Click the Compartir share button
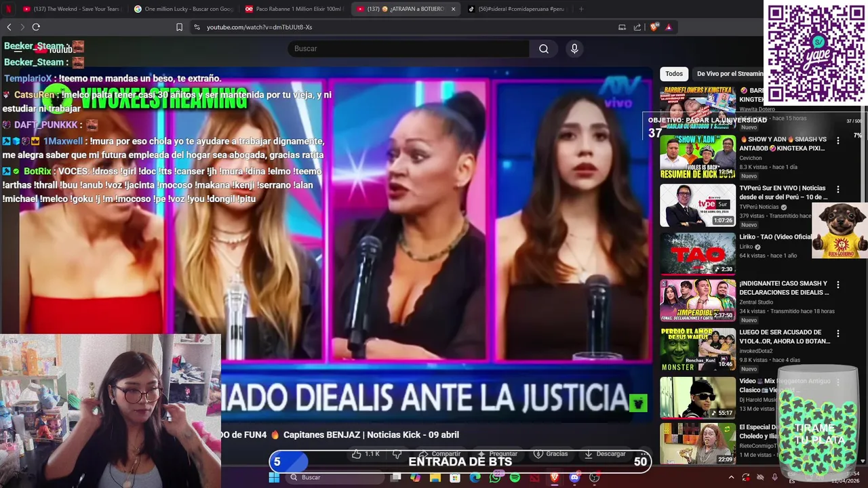The width and height of the screenshot is (868, 488). [439, 454]
